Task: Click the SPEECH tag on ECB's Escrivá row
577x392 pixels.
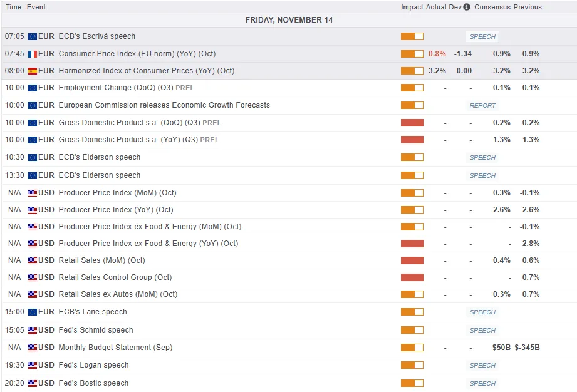Action: point(482,37)
